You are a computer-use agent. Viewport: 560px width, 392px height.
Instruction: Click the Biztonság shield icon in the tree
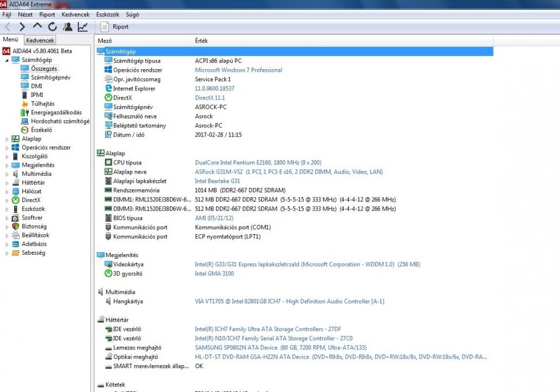[15, 226]
